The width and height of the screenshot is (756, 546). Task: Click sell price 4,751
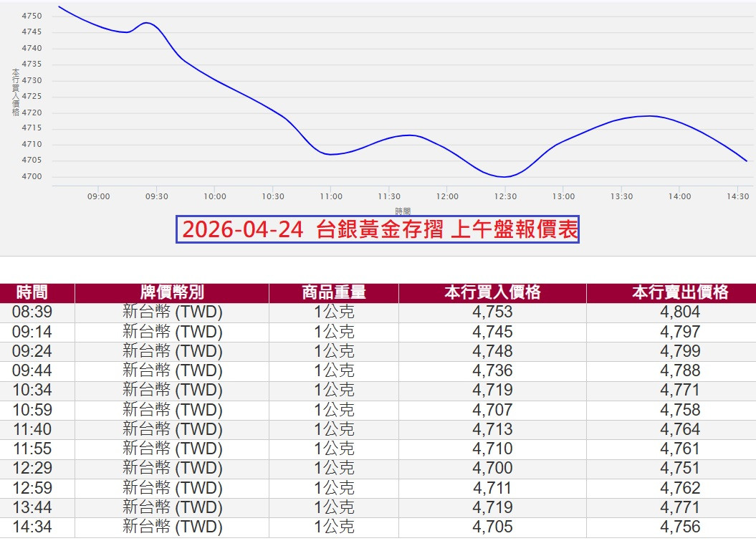tap(680, 468)
